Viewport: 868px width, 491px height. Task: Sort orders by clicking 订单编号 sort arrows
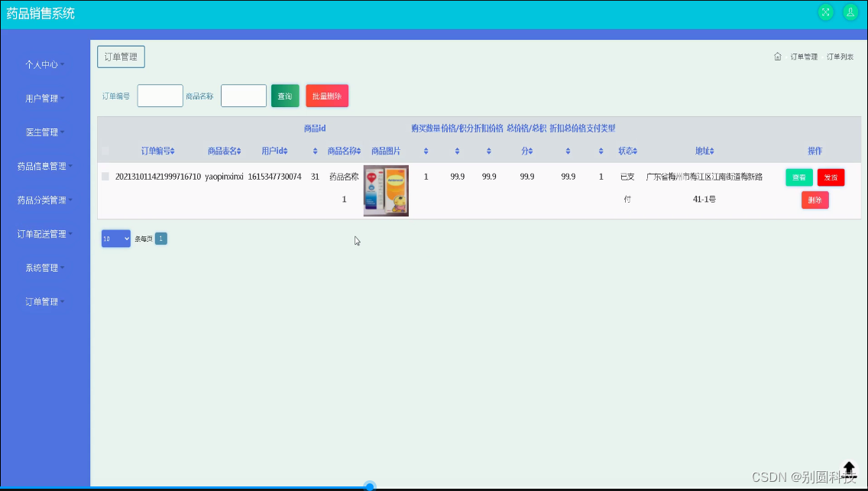[x=173, y=151]
